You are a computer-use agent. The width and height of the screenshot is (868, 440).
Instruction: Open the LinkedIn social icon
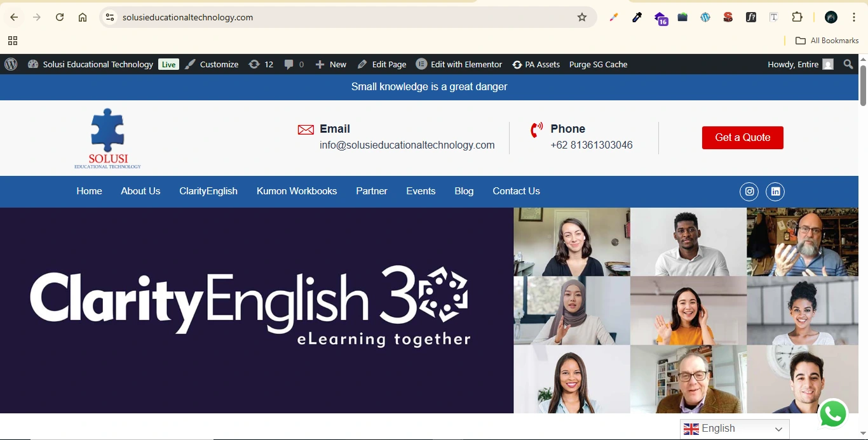click(x=775, y=192)
